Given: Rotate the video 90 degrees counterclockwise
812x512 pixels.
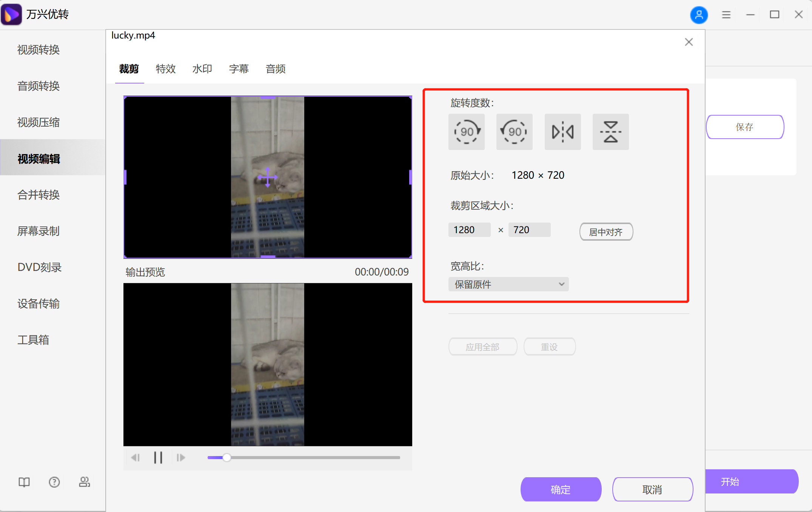Looking at the screenshot, I should [x=514, y=132].
